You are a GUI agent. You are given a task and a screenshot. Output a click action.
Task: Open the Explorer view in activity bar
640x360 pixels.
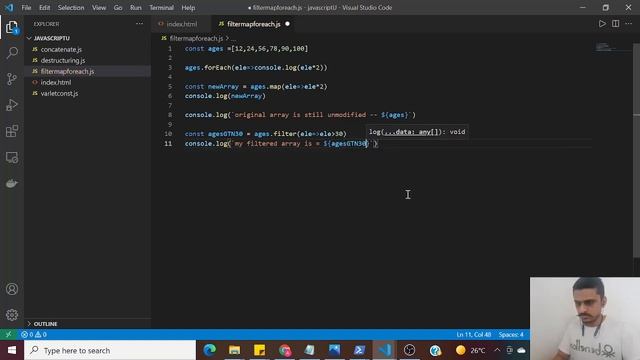(x=12, y=28)
